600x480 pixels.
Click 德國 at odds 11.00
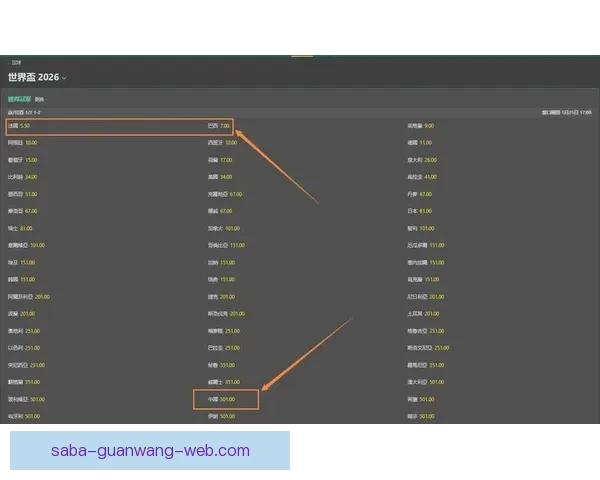419,143
